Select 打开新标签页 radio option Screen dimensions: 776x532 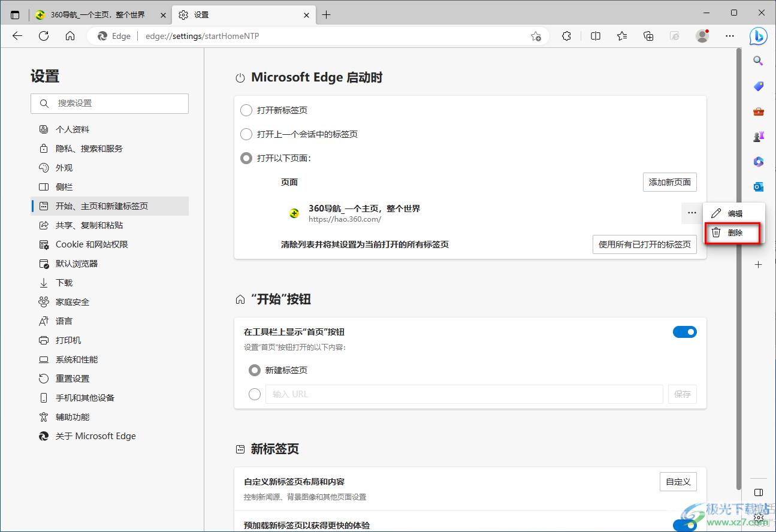coord(246,110)
